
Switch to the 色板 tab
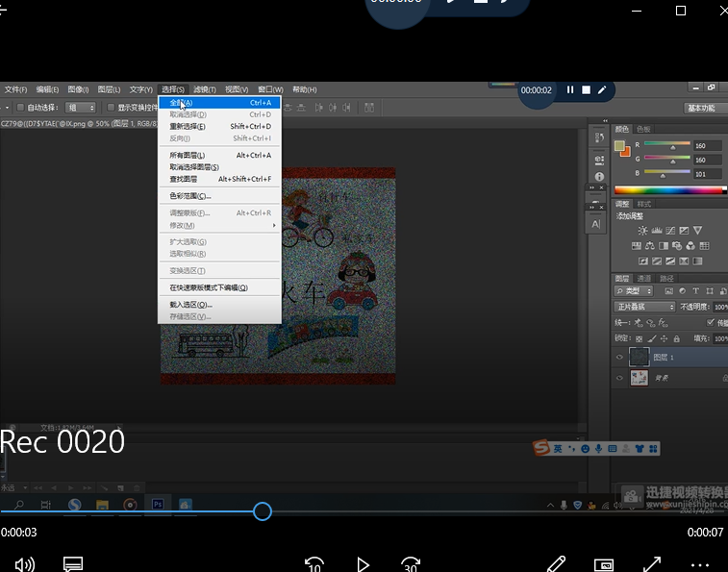tap(643, 129)
